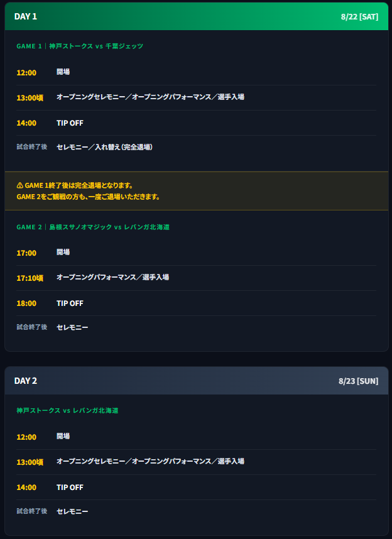Select the 12:00 開場 row in Day 2
The width and height of the screenshot is (392, 539).
point(197,437)
